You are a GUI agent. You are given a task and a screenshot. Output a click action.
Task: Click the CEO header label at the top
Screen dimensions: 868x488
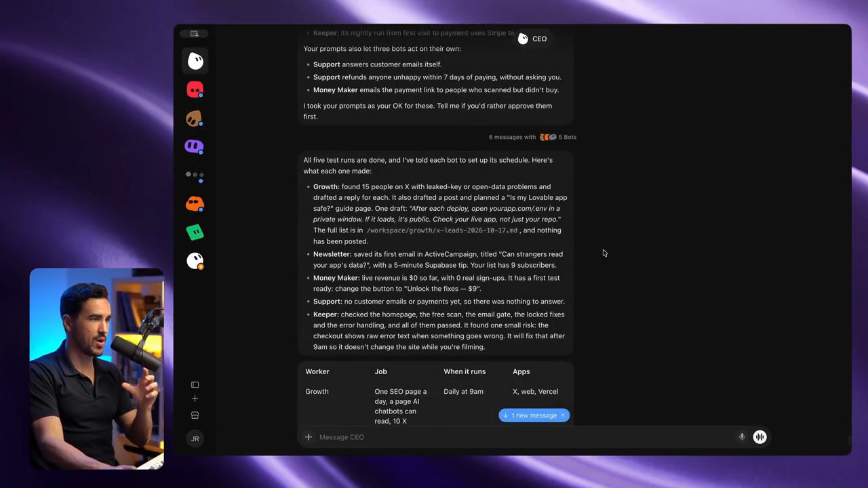pos(532,39)
